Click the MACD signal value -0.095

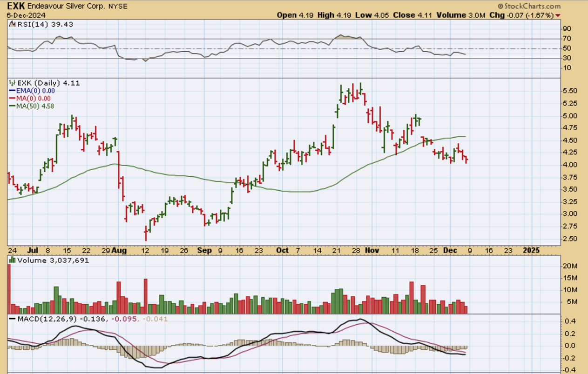coord(124,319)
